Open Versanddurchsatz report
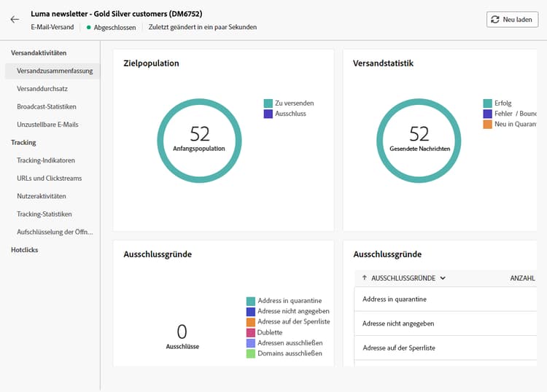547x392 pixels. [x=42, y=88]
